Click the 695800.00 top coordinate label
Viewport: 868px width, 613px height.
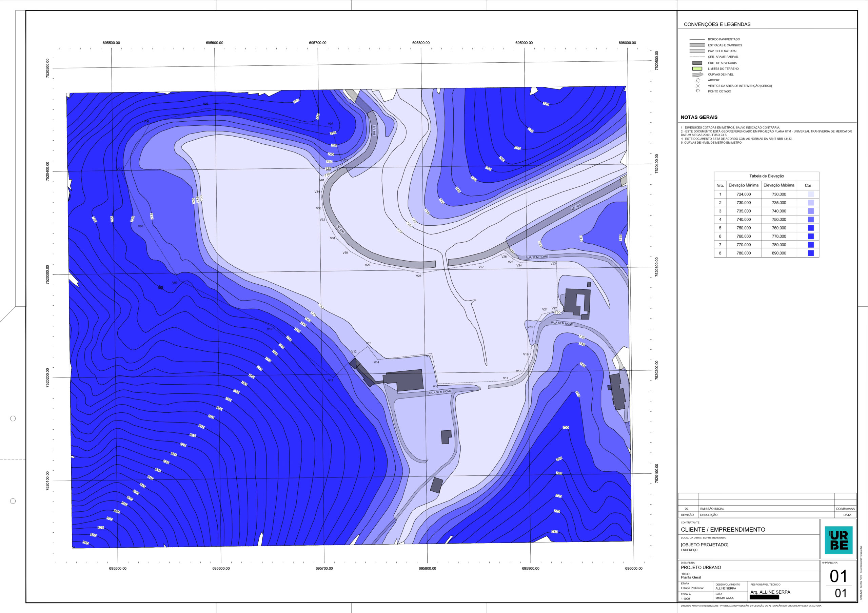point(421,43)
